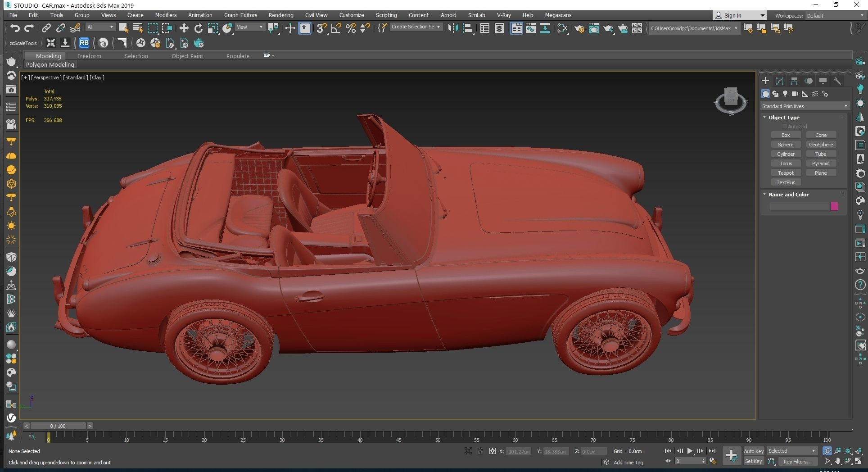Open the Sign In dropdown
The height and width of the screenshot is (472, 868).
click(739, 15)
